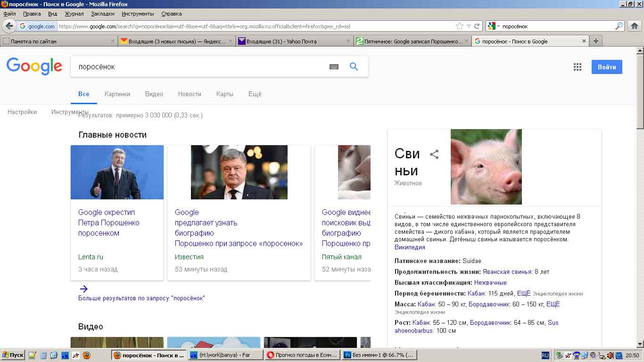The height and width of the screenshot is (362, 644).
Task: Switch to Яндекс Входящие browser tab
Action: point(176,41)
